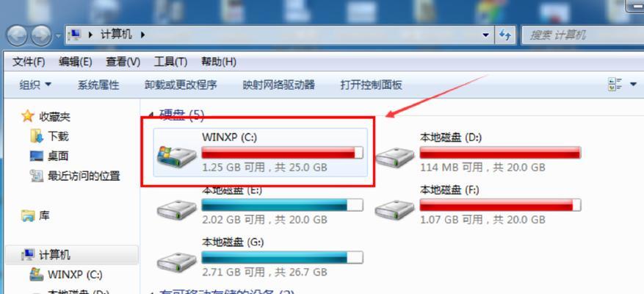Image resolution: width=644 pixels, height=294 pixels.
Task: Click 打开控制面板 in the toolbar
Action: 371,85
